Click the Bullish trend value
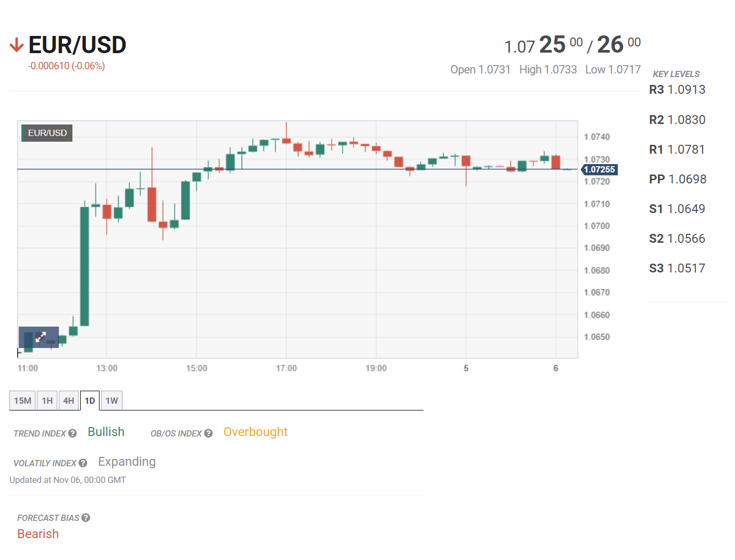The height and width of the screenshot is (560, 735). coord(106,432)
